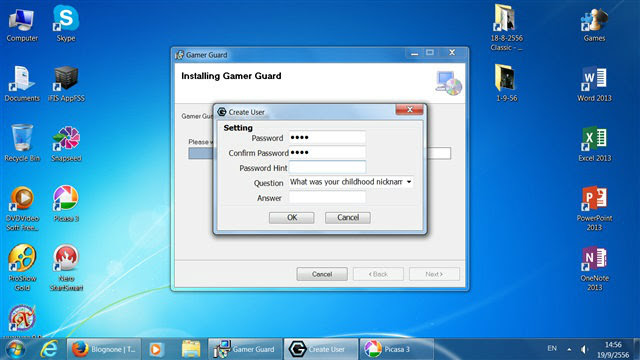Minimize the Gamer Guard installer window
640x360 pixels.
point(414,53)
